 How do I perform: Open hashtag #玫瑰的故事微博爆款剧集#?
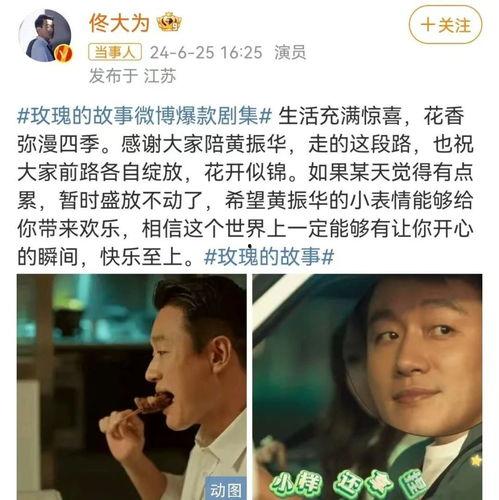pos(144,116)
